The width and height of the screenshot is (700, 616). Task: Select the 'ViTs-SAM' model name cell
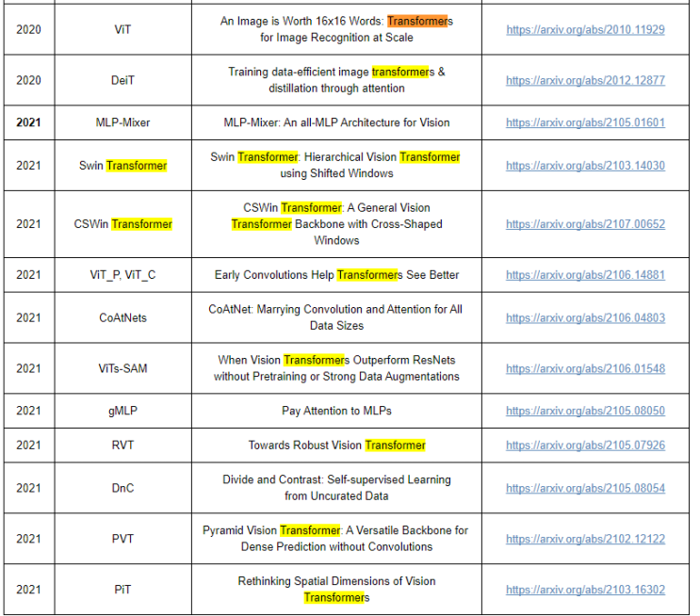(x=122, y=368)
